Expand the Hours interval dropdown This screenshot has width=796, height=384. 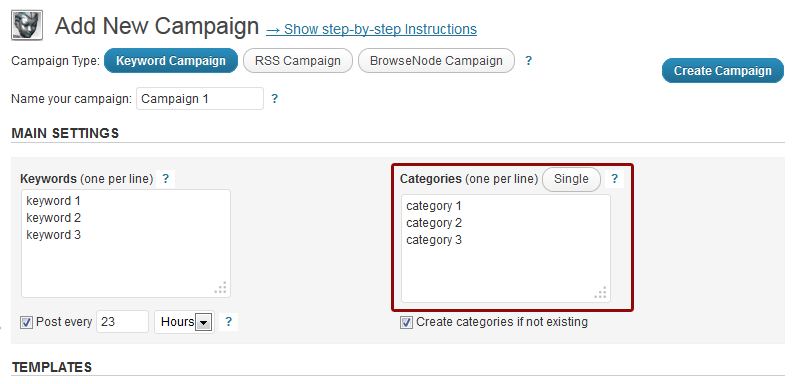tap(184, 322)
